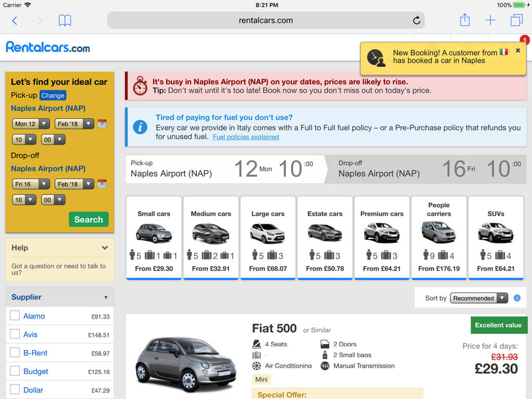Select the SUVs category
This screenshot has height=399, width=532.
pyautogui.click(x=496, y=238)
